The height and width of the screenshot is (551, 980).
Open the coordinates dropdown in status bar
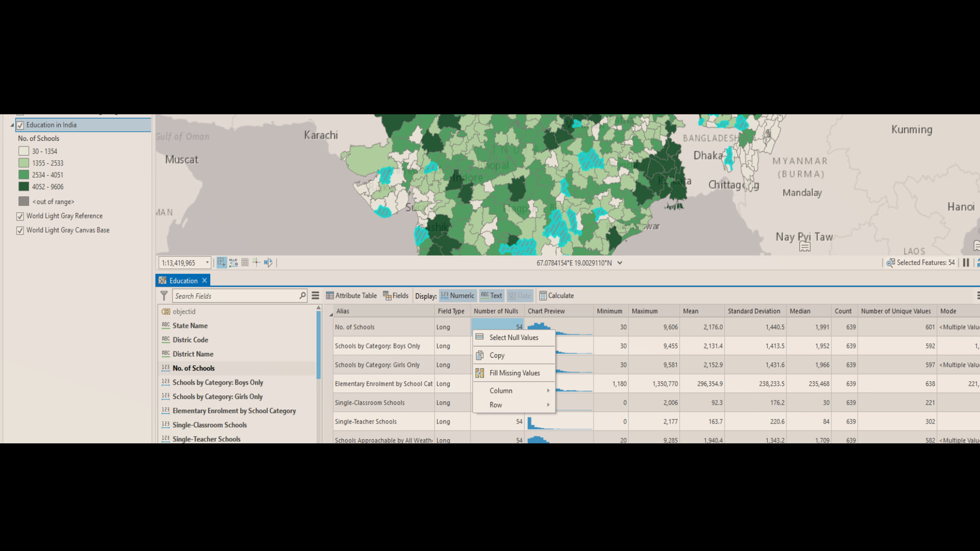(x=620, y=262)
